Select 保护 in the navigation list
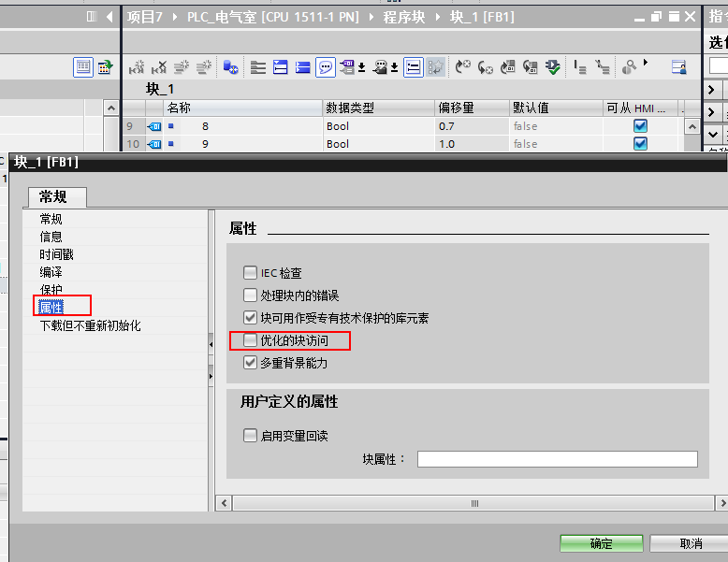The image size is (728, 562). 51,290
